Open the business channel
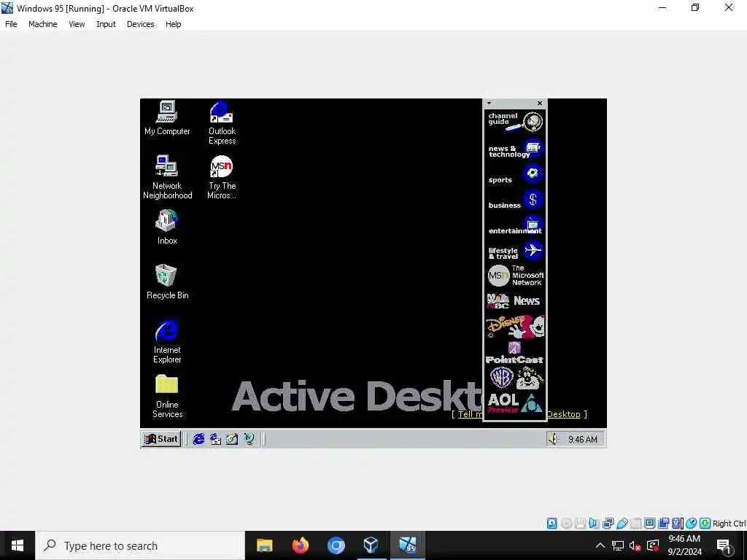747x560 pixels. click(515, 200)
